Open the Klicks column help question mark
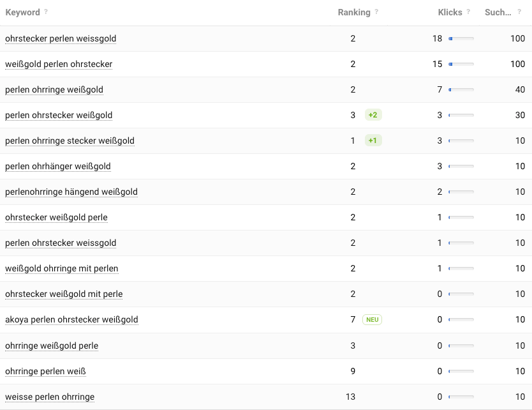The height and width of the screenshot is (410, 532). pos(468,11)
